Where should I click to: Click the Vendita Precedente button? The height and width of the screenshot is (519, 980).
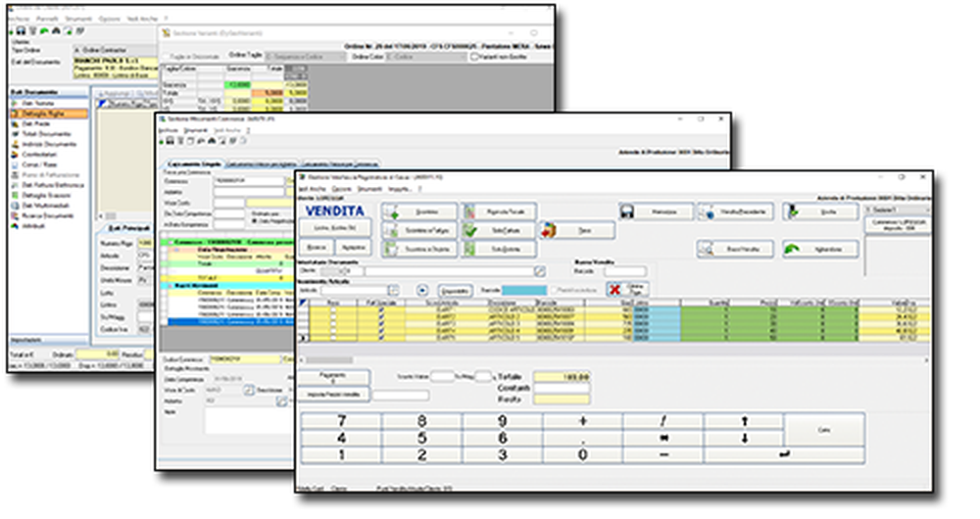click(735, 212)
